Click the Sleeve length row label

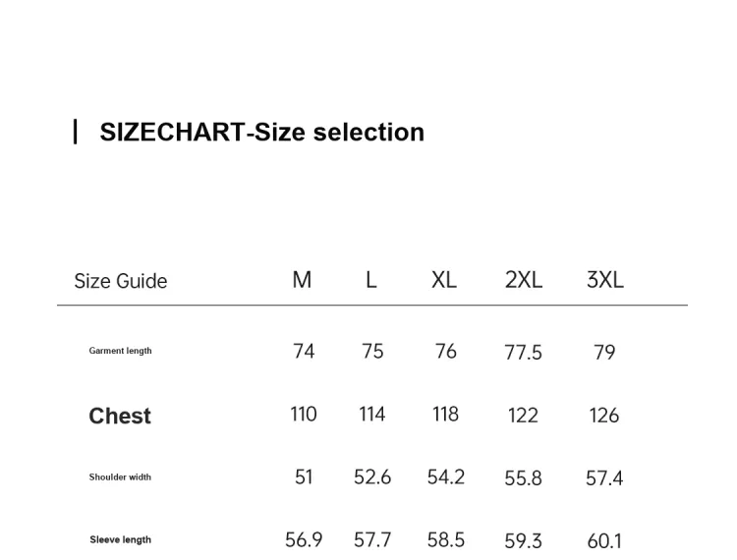[121, 539]
